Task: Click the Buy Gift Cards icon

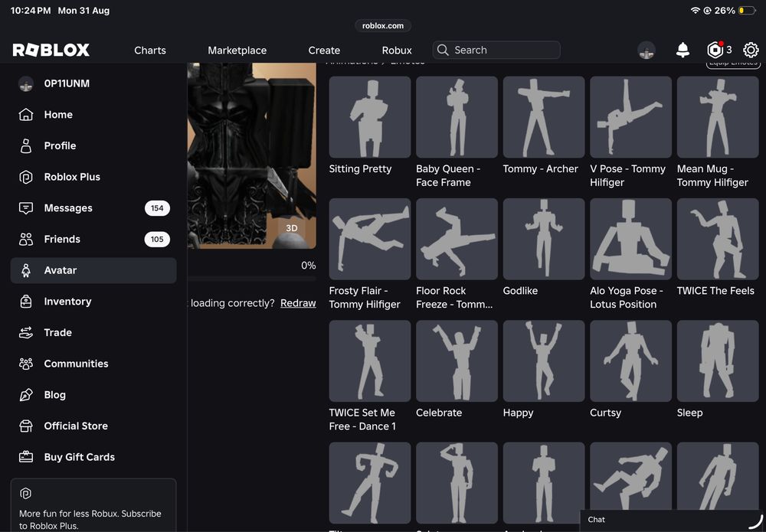Action: tap(26, 457)
